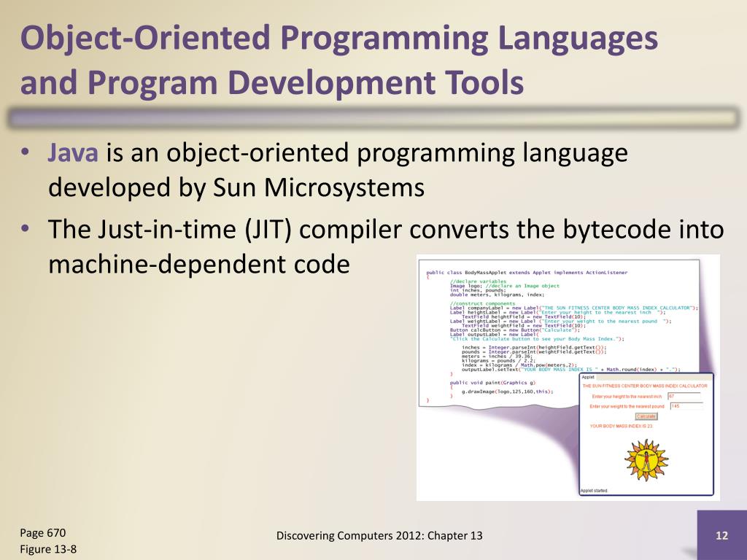This screenshot has width=747, height=560.
Task: Click the text 'developed by Sun Microsystems'
Action: 236,187
